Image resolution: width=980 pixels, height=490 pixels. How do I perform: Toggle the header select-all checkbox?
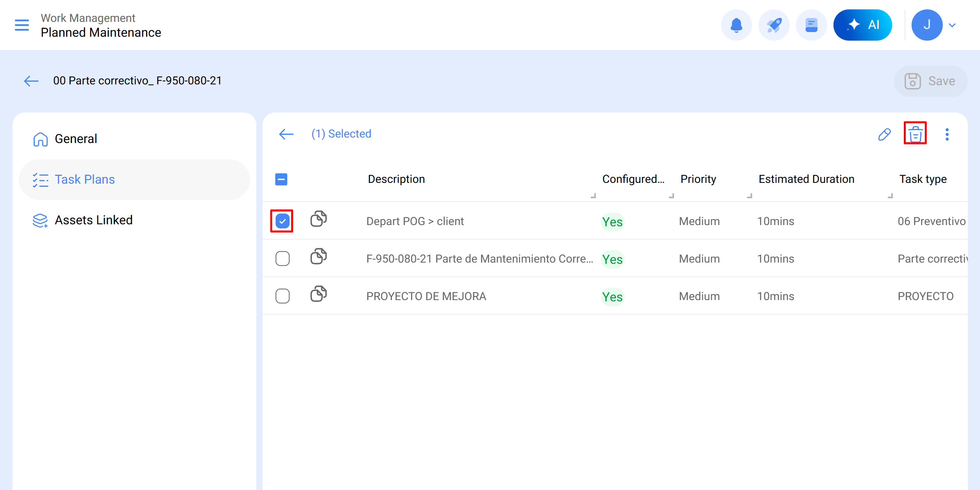(x=281, y=179)
